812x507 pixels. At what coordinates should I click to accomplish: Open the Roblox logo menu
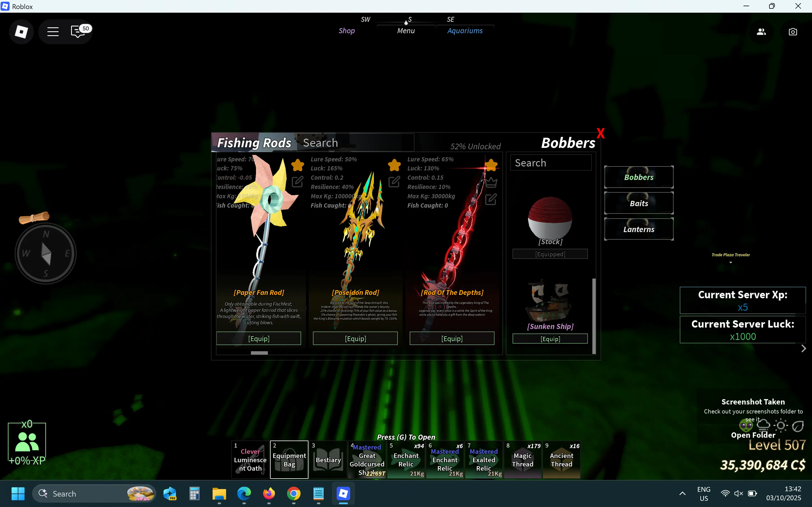(21, 32)
